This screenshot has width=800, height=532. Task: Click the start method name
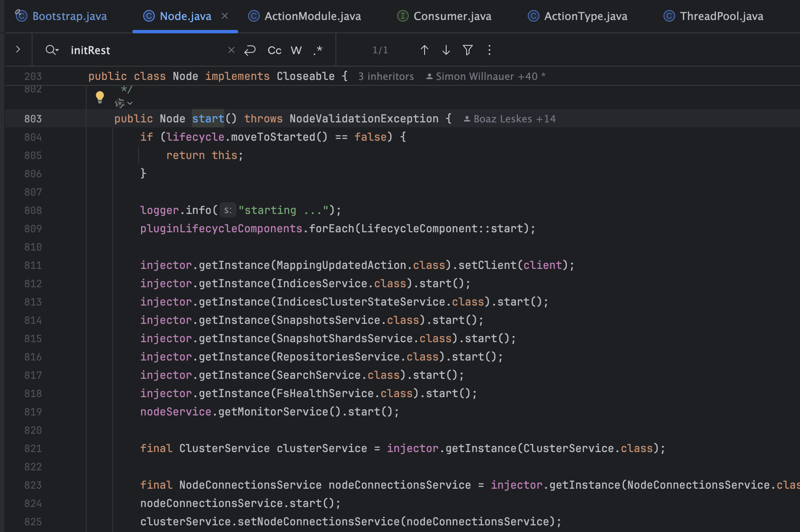(208, 119)
